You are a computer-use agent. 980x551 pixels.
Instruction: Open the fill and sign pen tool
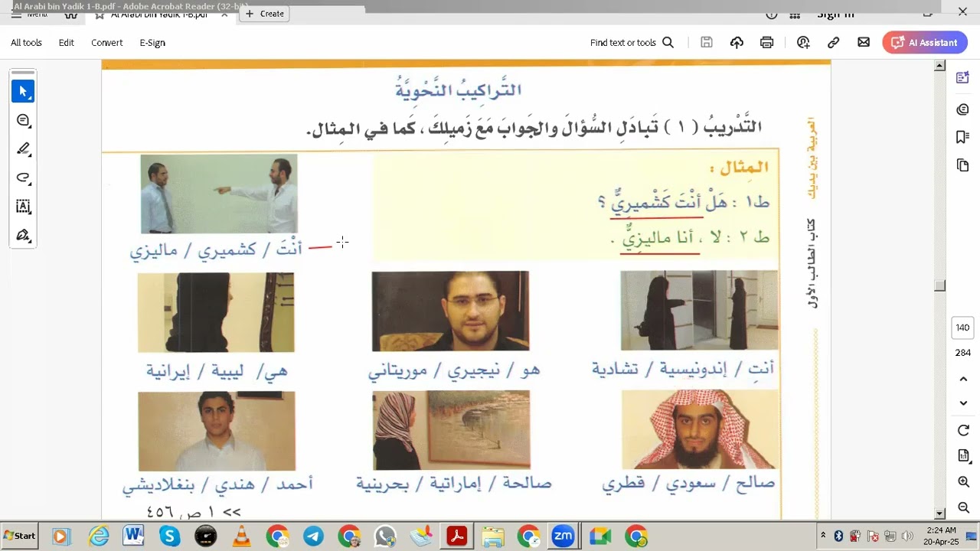(x=23, y=235)
